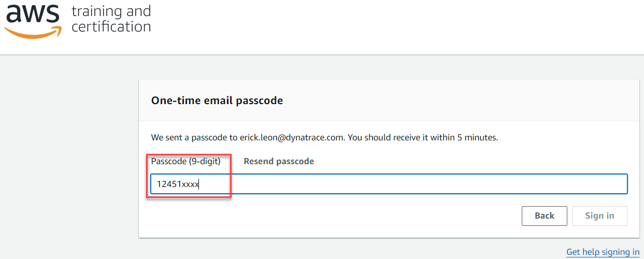Place cursor in typed 12451xxxx text
The width and height of the screenshot is (644, 259).
click(178, 184)
